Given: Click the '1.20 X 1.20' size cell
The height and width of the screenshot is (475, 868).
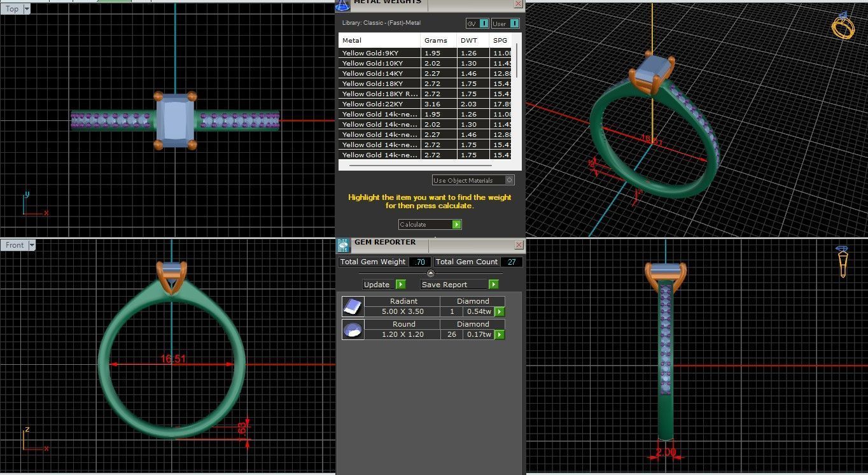Looking at the screenshot, I should point(402,334).
